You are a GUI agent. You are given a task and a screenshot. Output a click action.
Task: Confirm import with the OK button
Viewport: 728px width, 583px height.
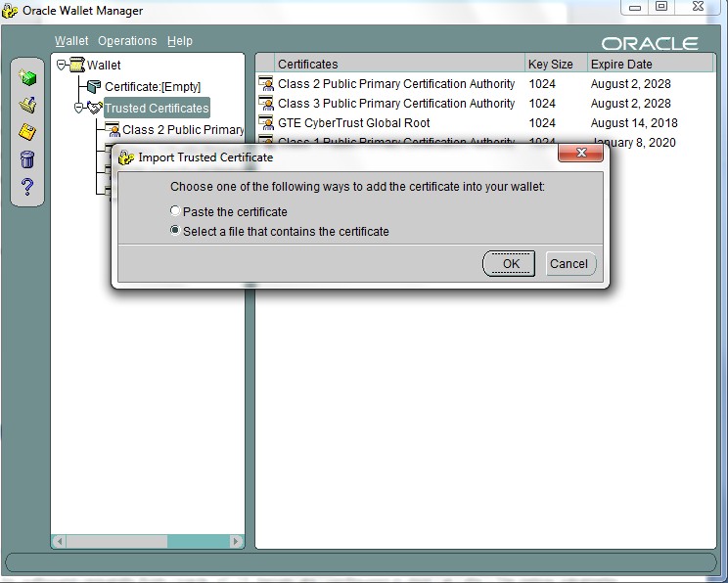pyautogui.click(x=509, y=264)
